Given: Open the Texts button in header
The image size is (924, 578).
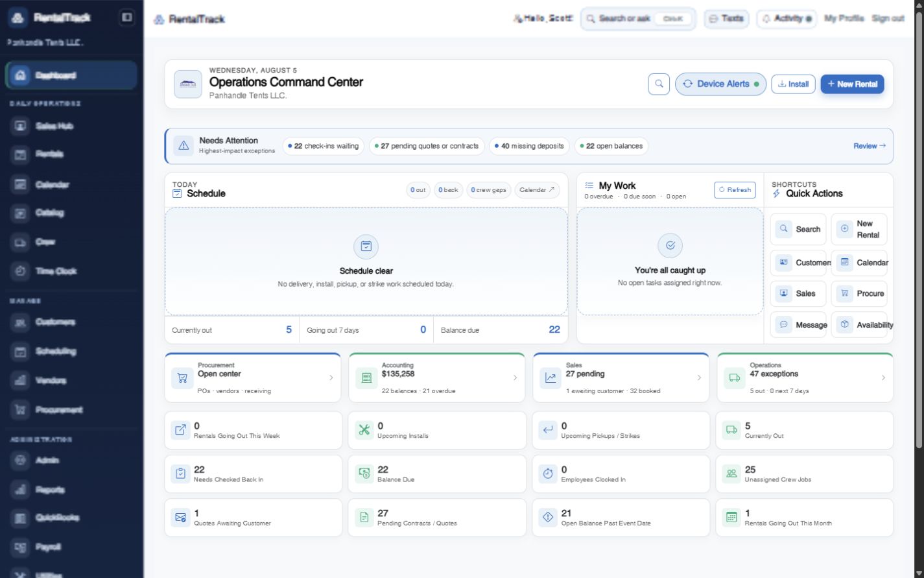Looking at the screenshot, I should [726, 19].
